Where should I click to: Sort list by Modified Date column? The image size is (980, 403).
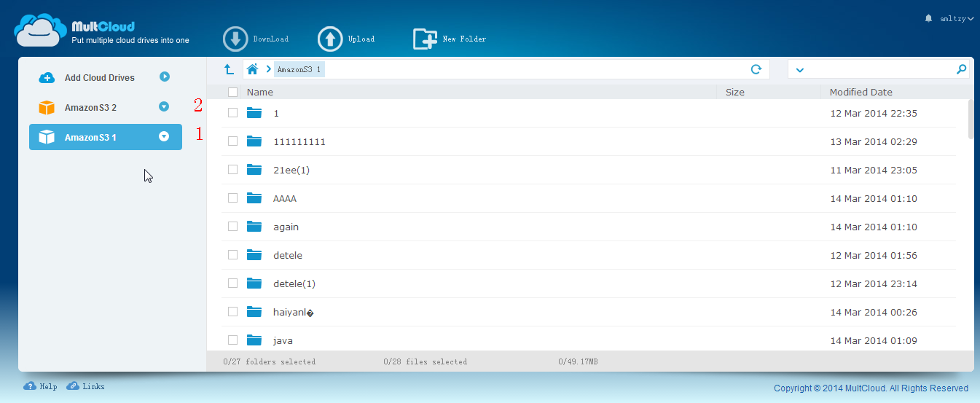coord(861,92)
